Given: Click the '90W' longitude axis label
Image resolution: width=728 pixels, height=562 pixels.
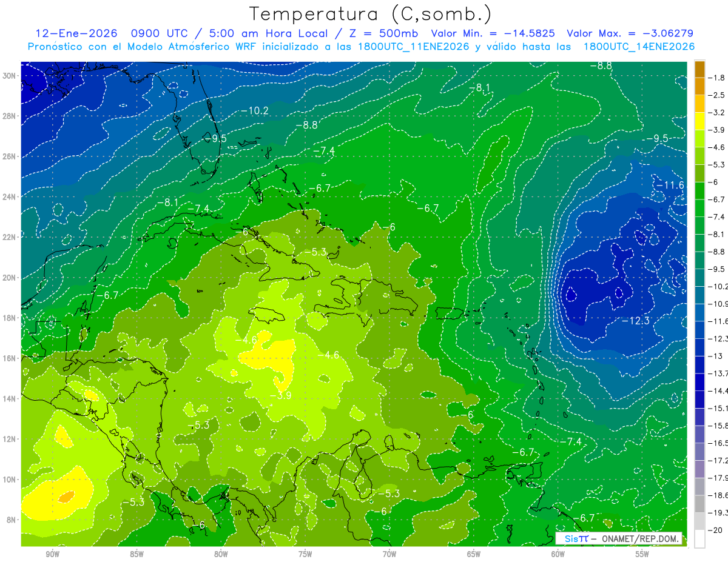Looking at the screenshot, I should pos(52,554).
